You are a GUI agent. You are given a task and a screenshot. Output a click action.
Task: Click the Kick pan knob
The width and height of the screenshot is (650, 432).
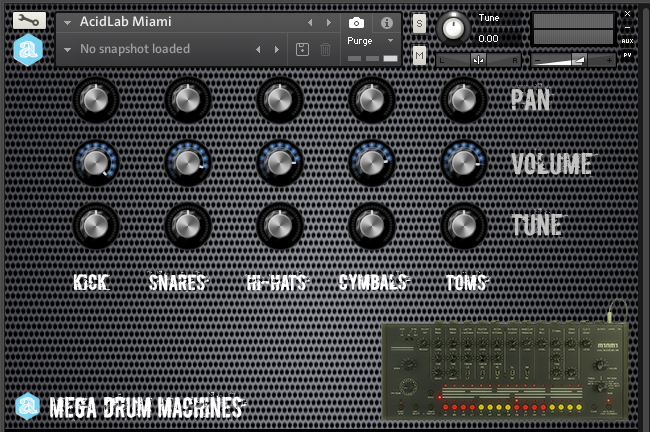tap(96, 100)
